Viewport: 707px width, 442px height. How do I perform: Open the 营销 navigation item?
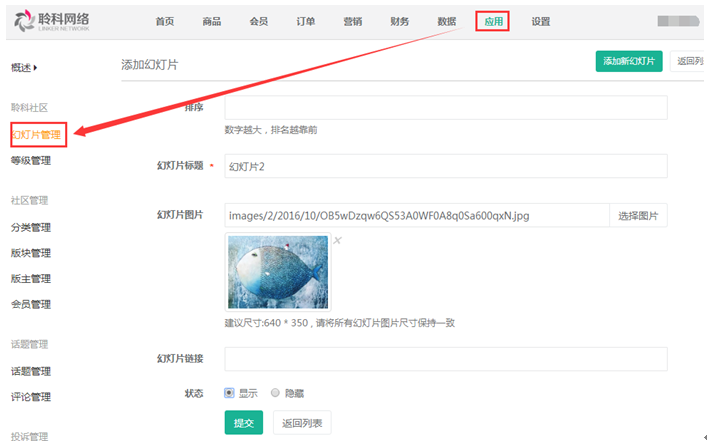(353, 21)
